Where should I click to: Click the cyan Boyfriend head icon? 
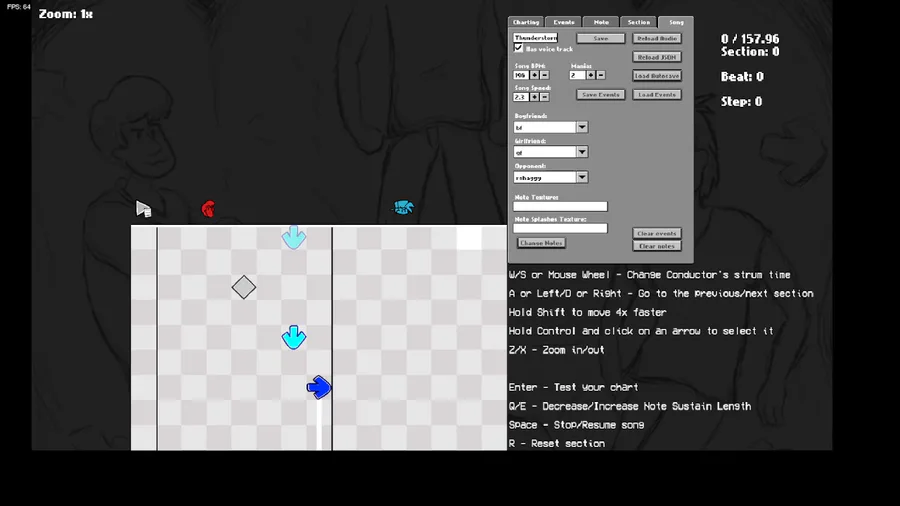coord(404,207)
